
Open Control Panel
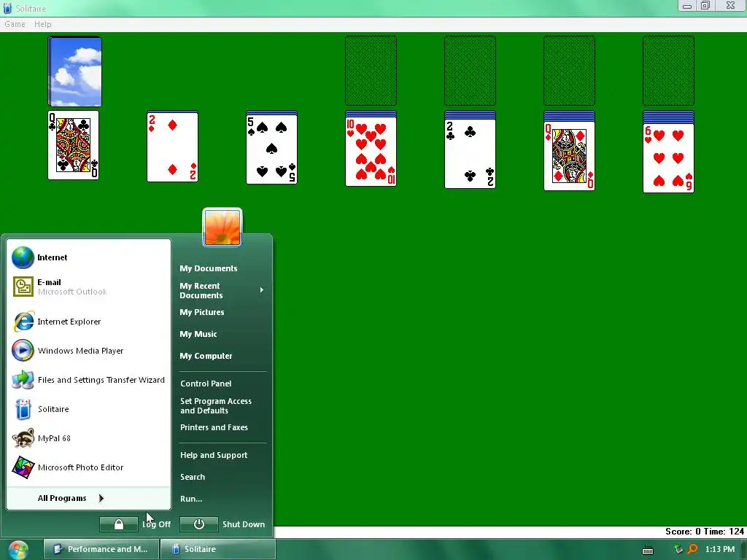(x=206, y=384)
